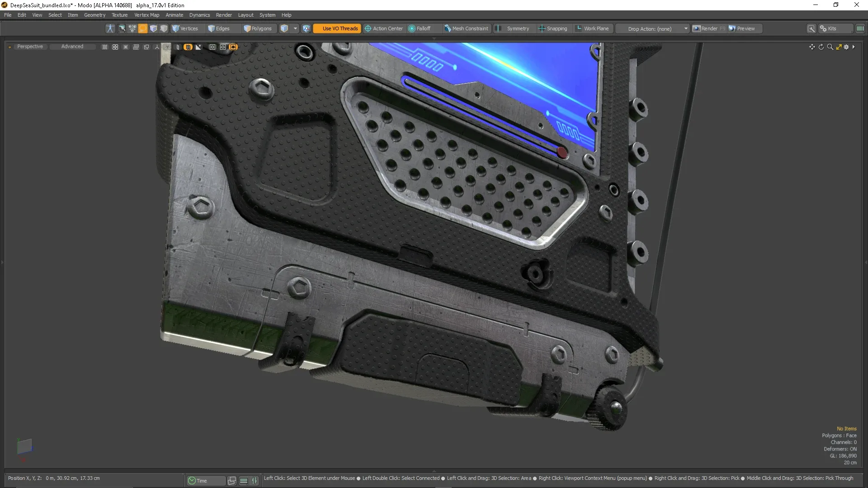Toggle Use VO Threads button
The width and height of the screenshot is (868, 488).
337,28
